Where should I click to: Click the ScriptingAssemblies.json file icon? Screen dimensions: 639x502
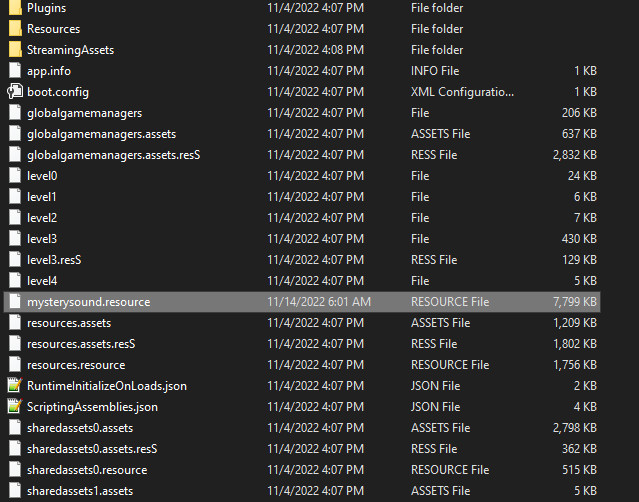[x=14, y=407]
